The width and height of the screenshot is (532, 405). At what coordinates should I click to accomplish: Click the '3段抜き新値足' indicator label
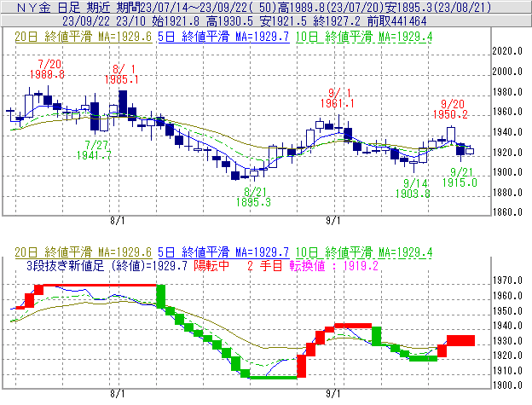[x=65, y=265]
